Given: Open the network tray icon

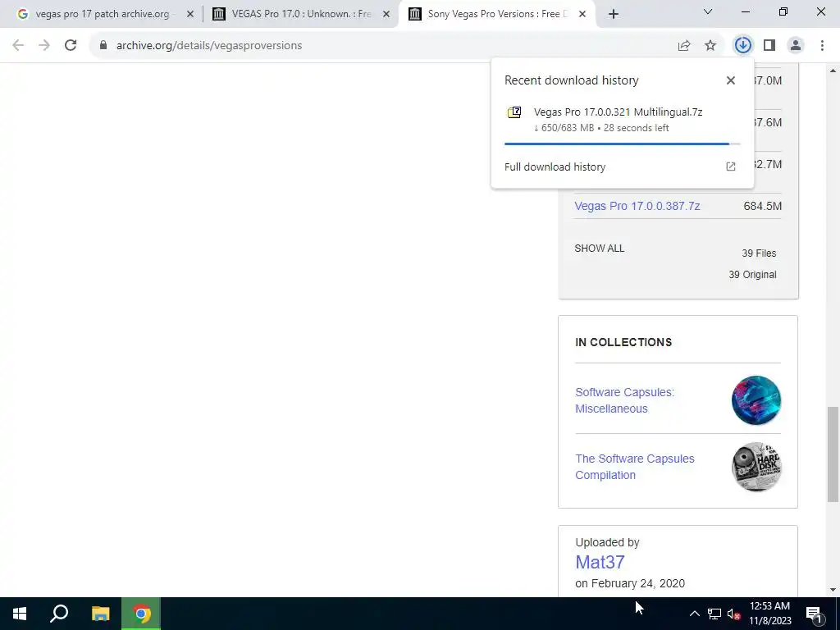Looking at the screenshot, I should 714,614.
